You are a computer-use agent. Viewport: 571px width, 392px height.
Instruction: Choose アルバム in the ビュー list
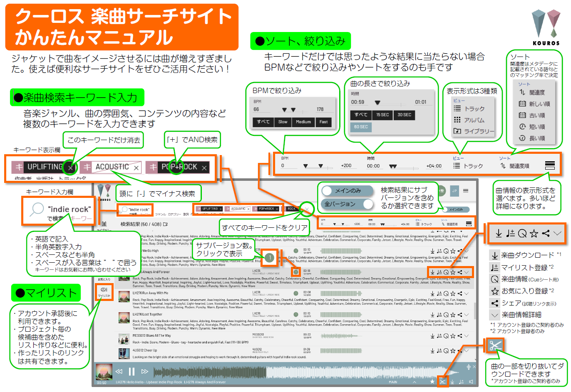(x=469, y=120)
